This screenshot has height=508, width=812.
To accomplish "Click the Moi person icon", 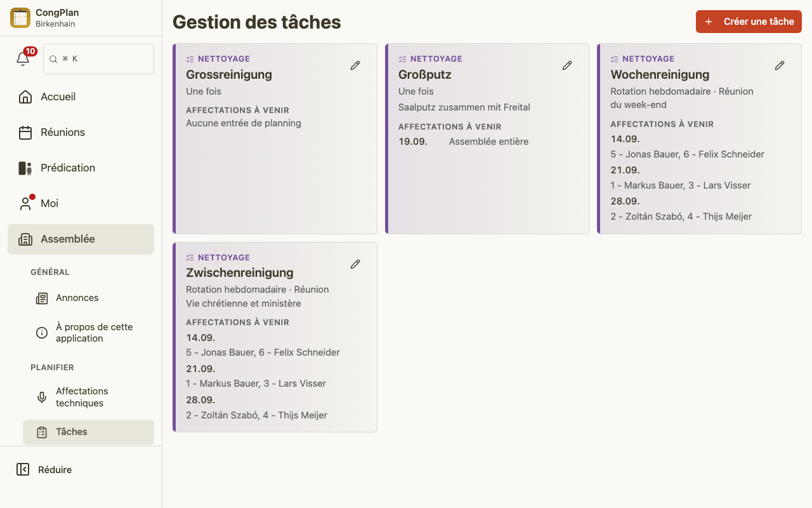I will click(25, 203).
